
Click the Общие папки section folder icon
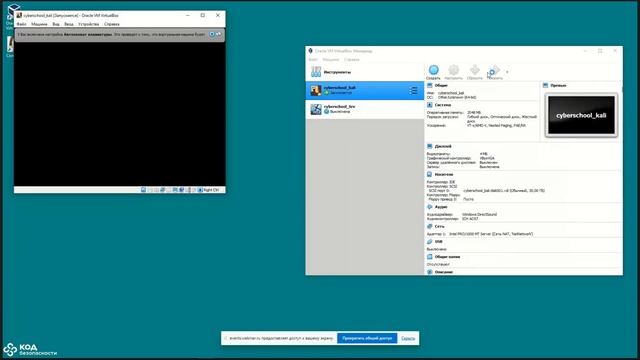[430, 257]
